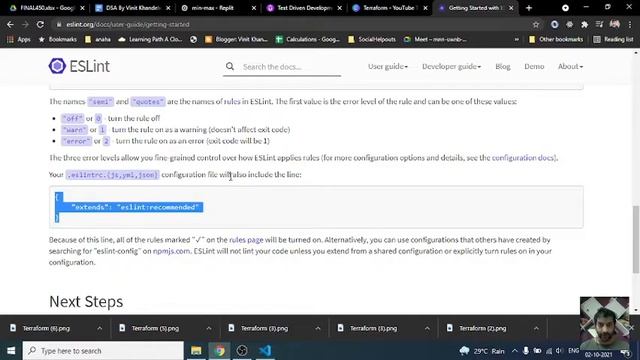
Task: Open the Apps bookmarks shortcut
Action: [x=19, y=40]
